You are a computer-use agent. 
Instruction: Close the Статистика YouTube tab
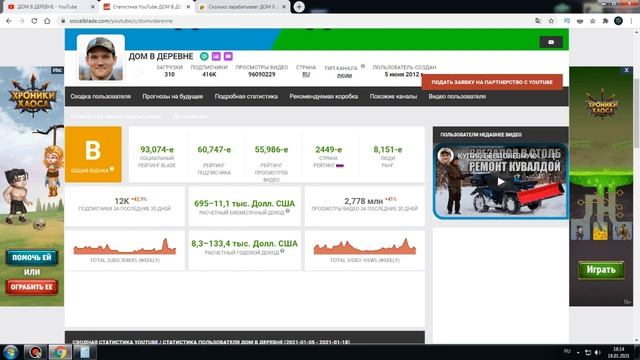188,7
